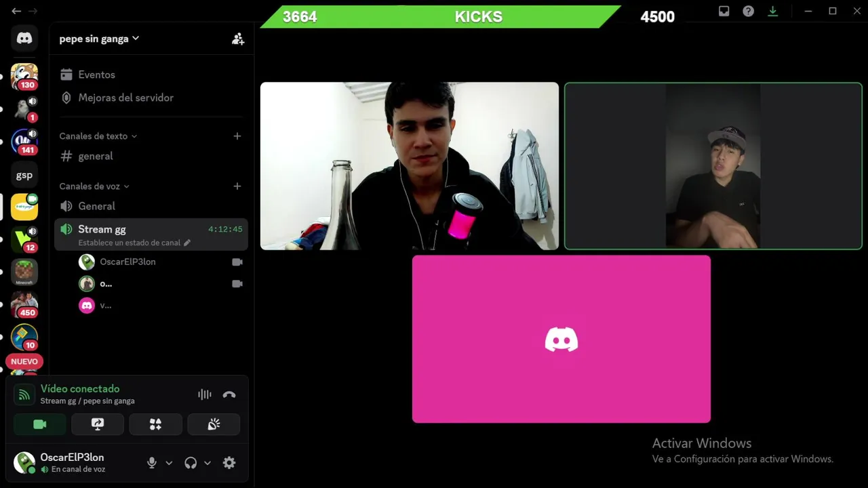Focus the webcam tile with the bottle

[x=410, y=166]
